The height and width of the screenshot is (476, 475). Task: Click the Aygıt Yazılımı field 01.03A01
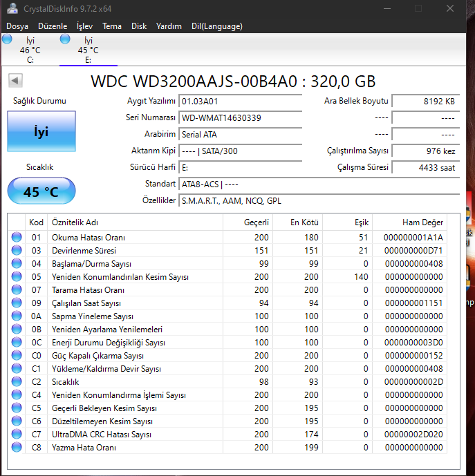pyautogui.click(x=241, y=101)
